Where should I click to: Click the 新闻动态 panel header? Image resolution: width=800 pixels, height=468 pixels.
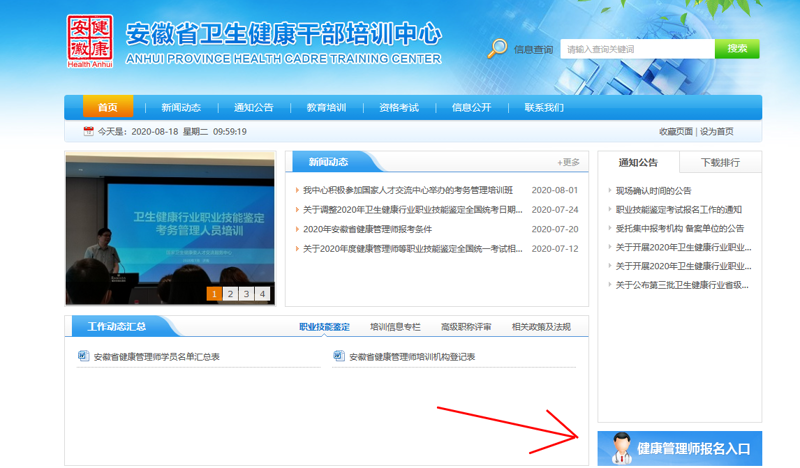(328, 162)
